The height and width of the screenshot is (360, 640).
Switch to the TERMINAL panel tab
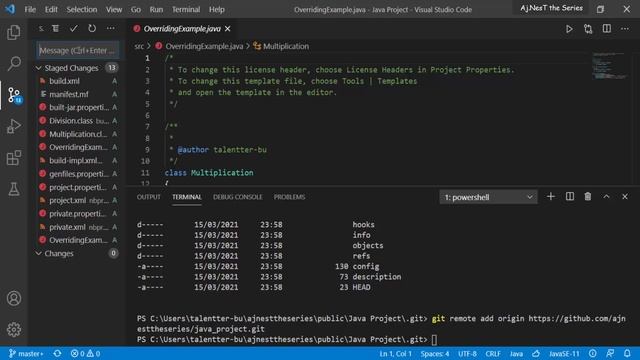pos(187,197)
